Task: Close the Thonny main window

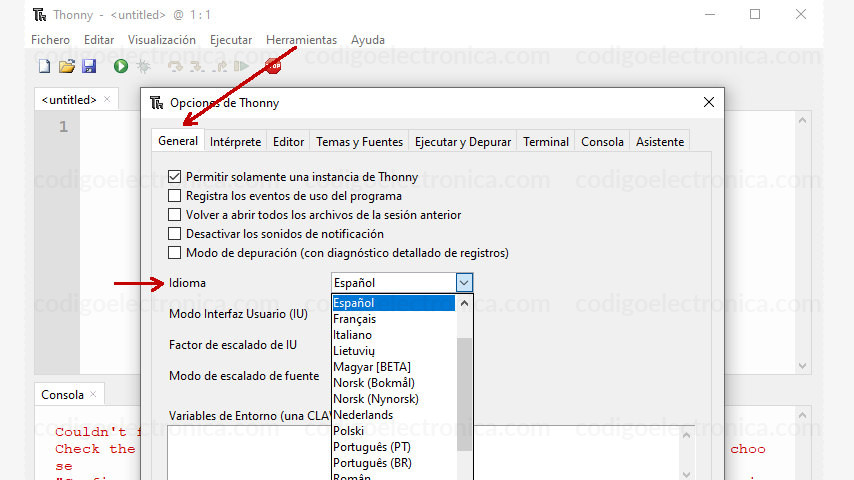Action: 801,15
